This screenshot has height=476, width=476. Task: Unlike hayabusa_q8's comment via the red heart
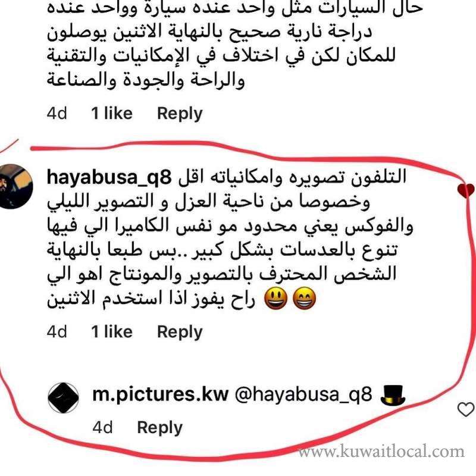(x=466, y=190)
